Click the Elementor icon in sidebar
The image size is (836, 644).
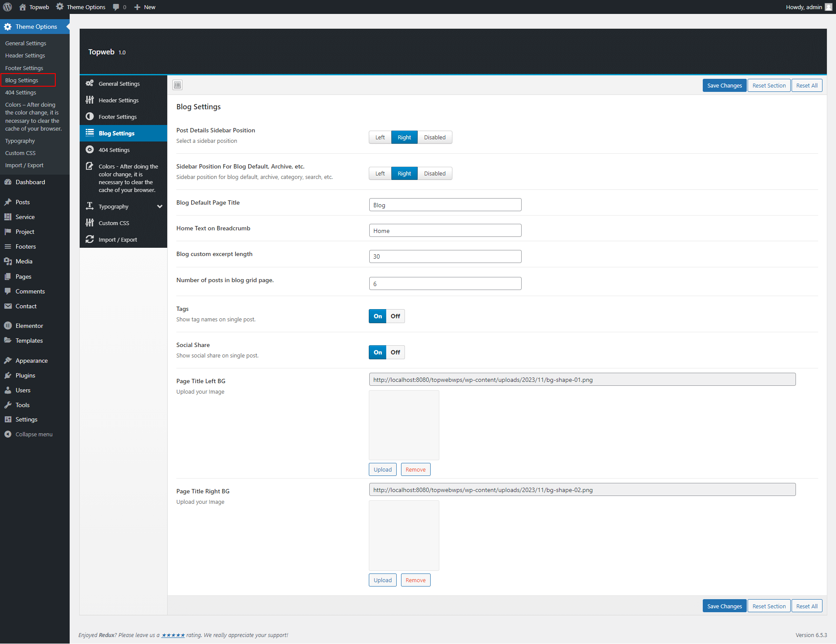(8, 326)
